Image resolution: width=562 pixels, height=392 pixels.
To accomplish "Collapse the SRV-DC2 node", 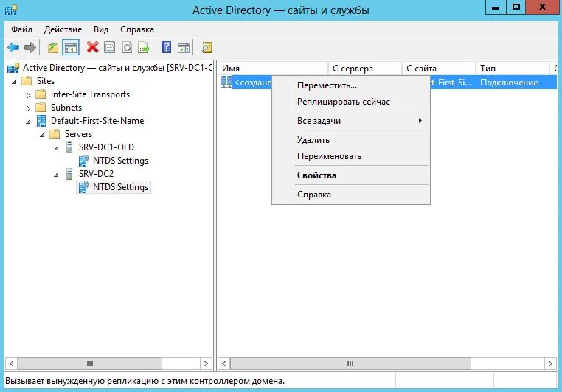I will tap(56, 175).
